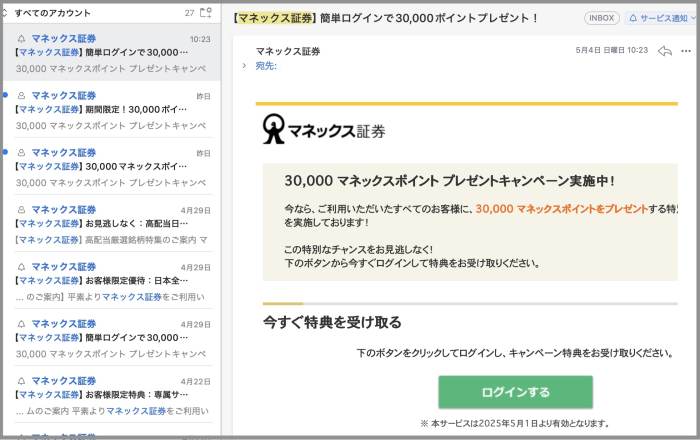Image resolution: width=700 pixels, height=440 pixels.
Task: Click the bell icon on the お客様限定優待 email
Action: point(21,267)
